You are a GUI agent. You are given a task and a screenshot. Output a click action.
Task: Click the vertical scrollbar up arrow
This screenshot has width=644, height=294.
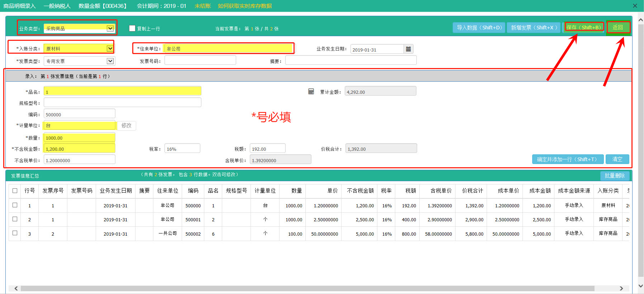point(641,20)
